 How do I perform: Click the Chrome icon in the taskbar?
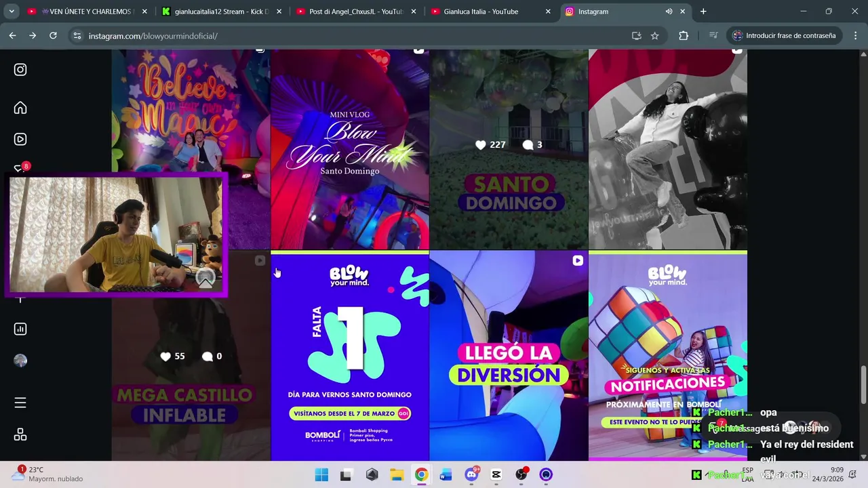[421, 474]
